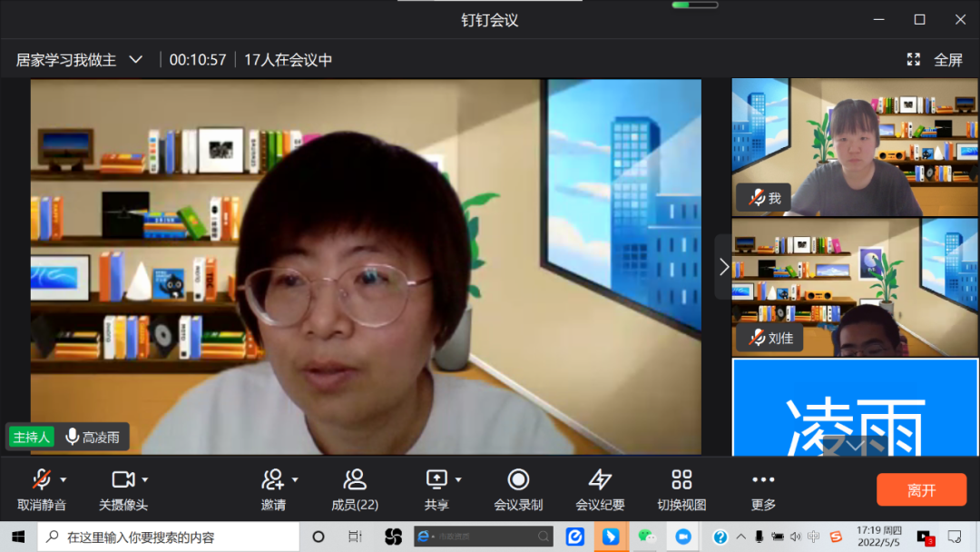Screen dimensions: 980x552
Task: Open camera options arrow beside 关摄像头
Action: tap(145, 479)
